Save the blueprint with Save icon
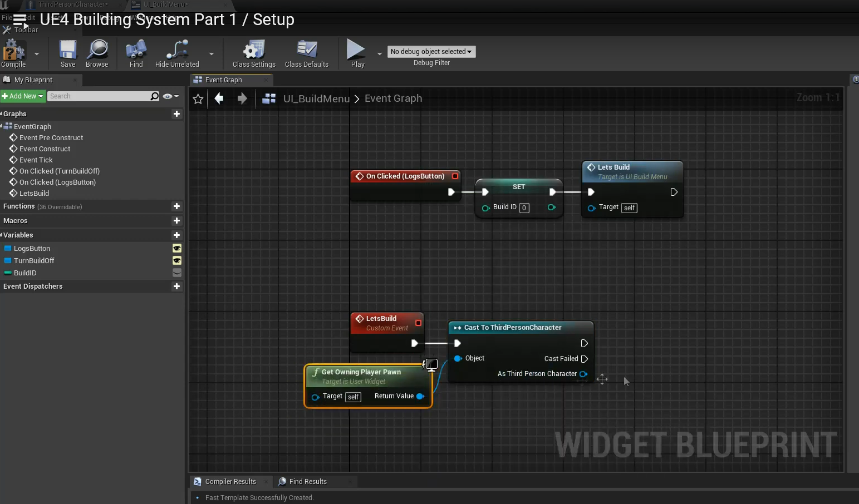 pyautogui.click(x=68, y=51)
